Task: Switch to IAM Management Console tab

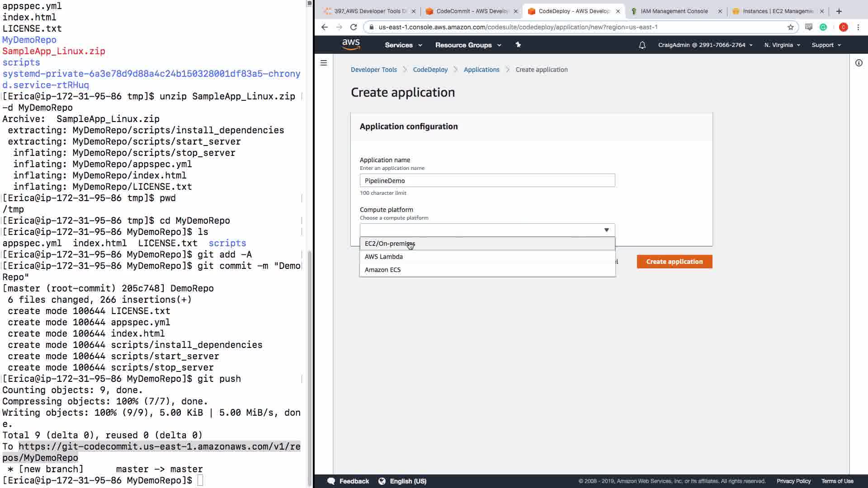Action: coord(674,11)
